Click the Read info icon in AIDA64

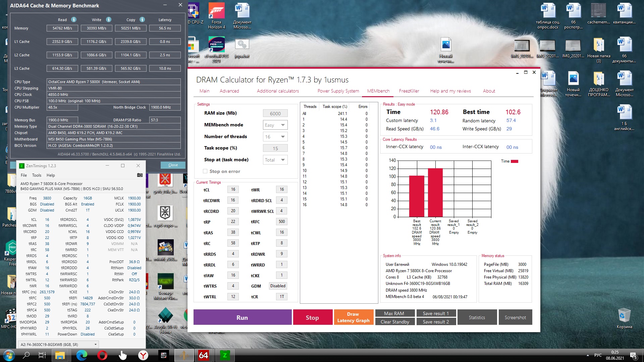[74, 19]
